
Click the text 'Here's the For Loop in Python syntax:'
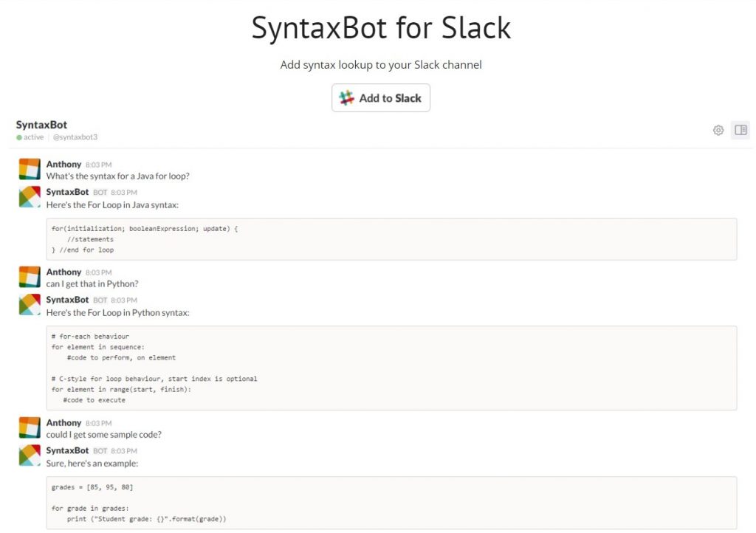point(117,313)
